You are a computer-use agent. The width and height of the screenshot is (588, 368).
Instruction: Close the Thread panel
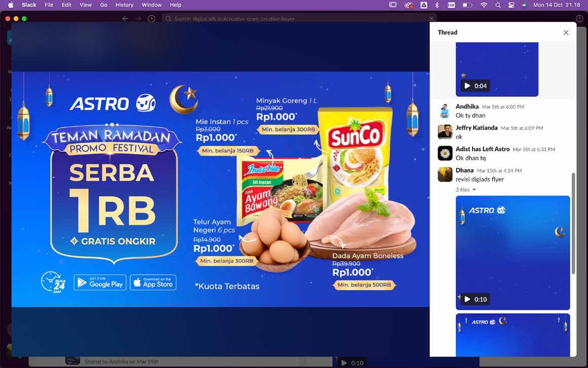click(x=566, y=32)
